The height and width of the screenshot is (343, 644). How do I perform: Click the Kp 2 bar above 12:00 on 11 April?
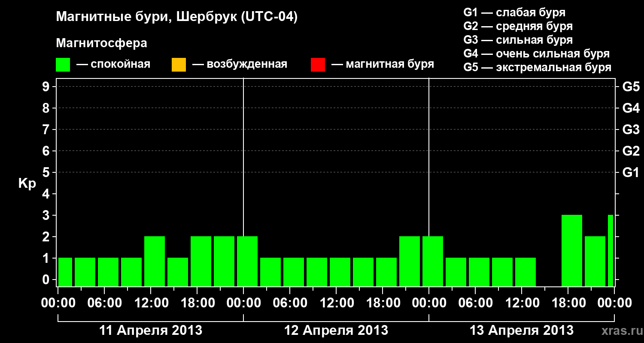pyautogui.click(x=155, y=261)
